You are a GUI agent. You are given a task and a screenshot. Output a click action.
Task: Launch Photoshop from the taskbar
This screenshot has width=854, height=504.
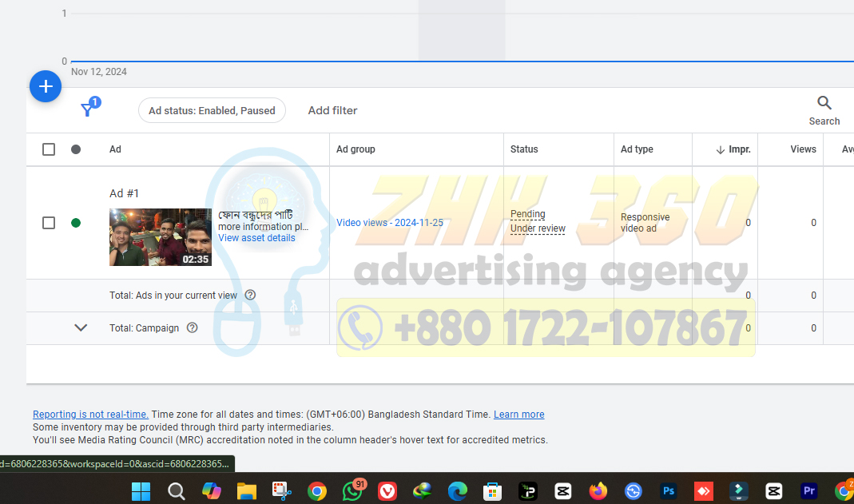click(669, 491)
